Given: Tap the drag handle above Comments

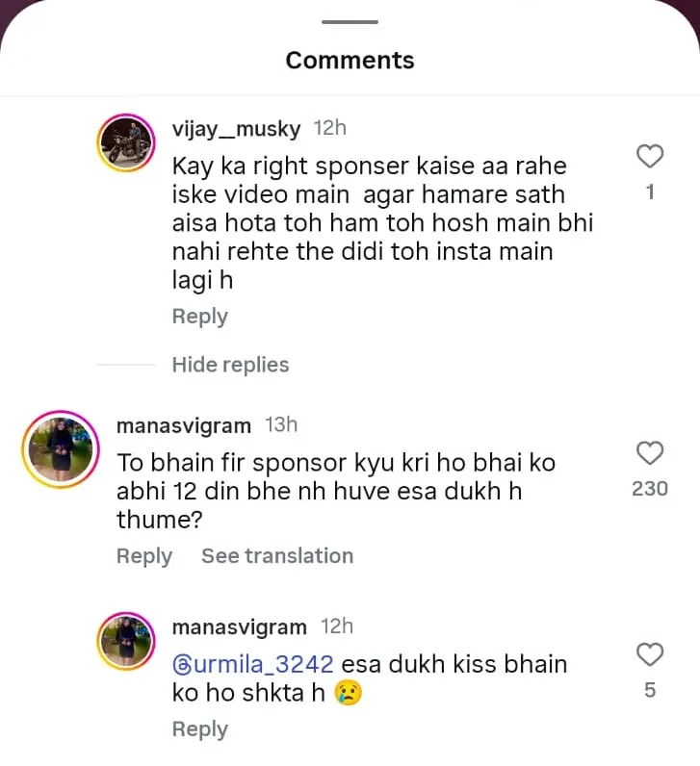Looking at the screenshot, I should [x=350, y=22].
